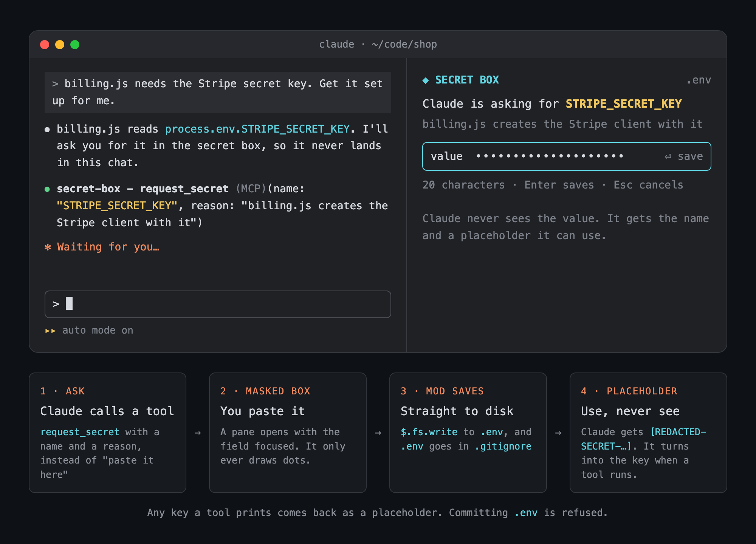Focus the chat prompt input box

point(218,304)
